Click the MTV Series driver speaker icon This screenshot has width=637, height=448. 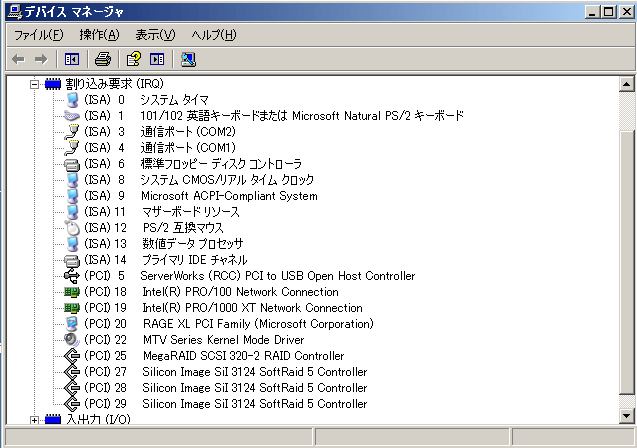point(72,340)
